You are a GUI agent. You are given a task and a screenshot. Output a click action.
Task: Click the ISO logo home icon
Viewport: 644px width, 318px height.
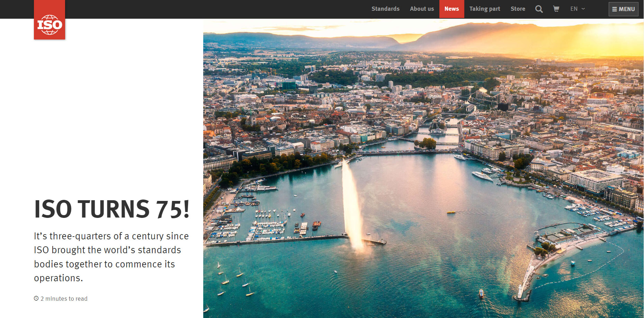(x=50, y=20)
